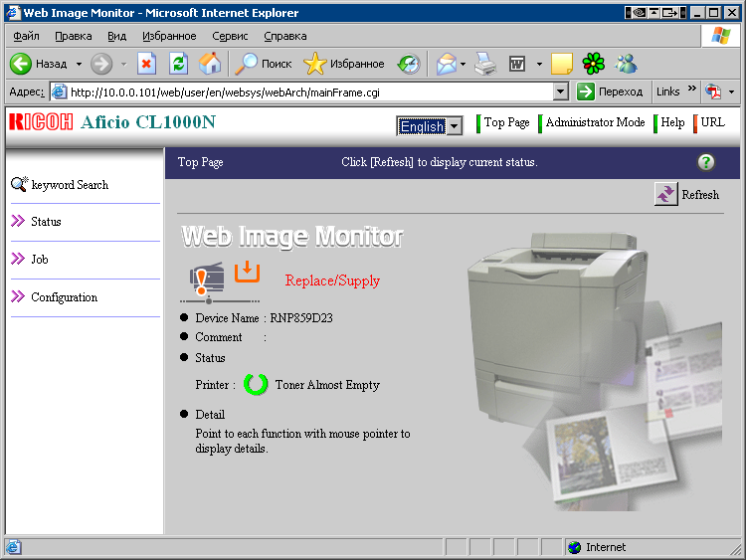Click the keyword Search magnifier icon

[19, 184]
